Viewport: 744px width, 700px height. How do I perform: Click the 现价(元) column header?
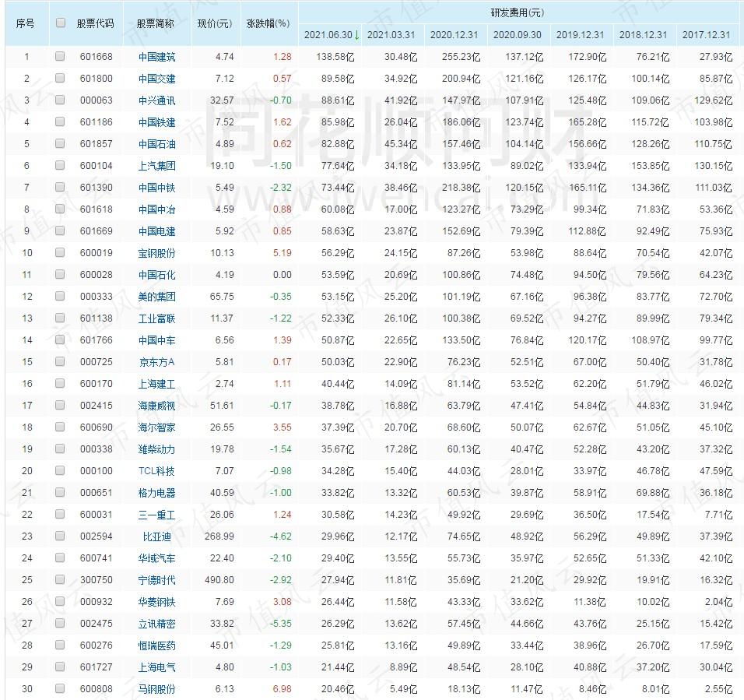(x=215, y=23)
